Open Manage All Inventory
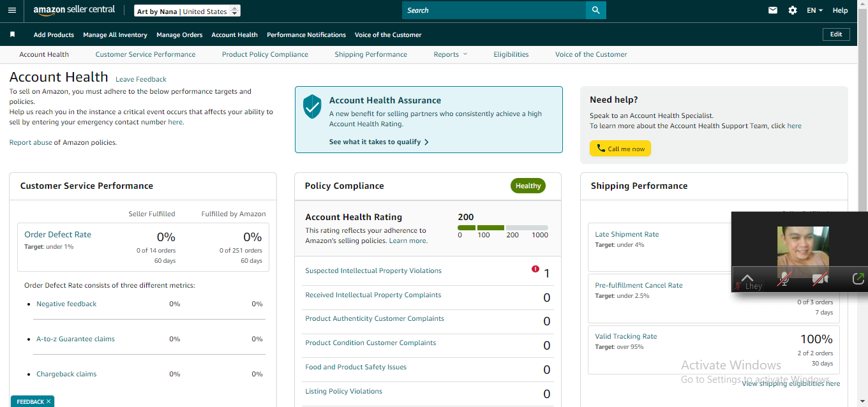 [x=115, y=34]
